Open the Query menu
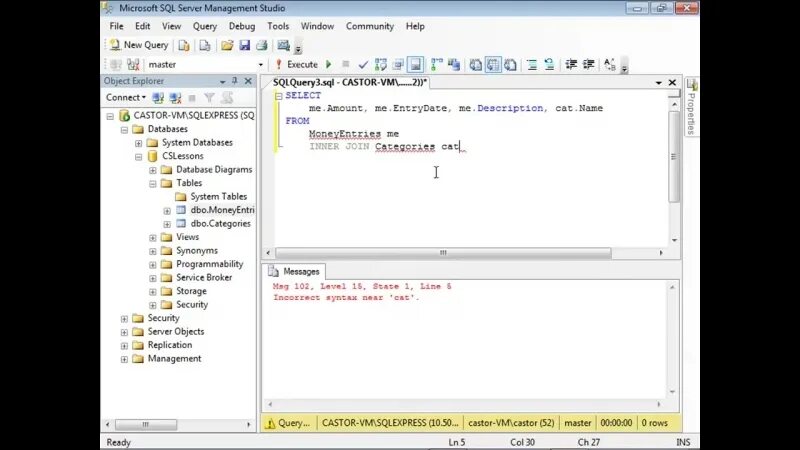Image resolution: width=800 pixels, height=450 pixels. [x=205, y=26]
